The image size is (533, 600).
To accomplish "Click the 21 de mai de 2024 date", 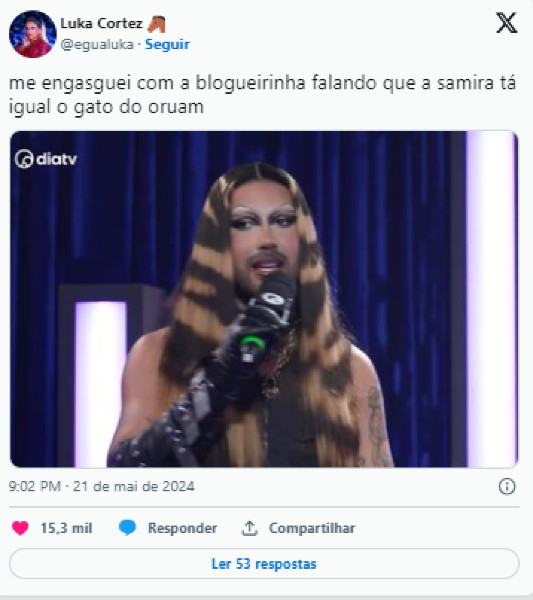I will pyautogui.click(x=134, y=486).
